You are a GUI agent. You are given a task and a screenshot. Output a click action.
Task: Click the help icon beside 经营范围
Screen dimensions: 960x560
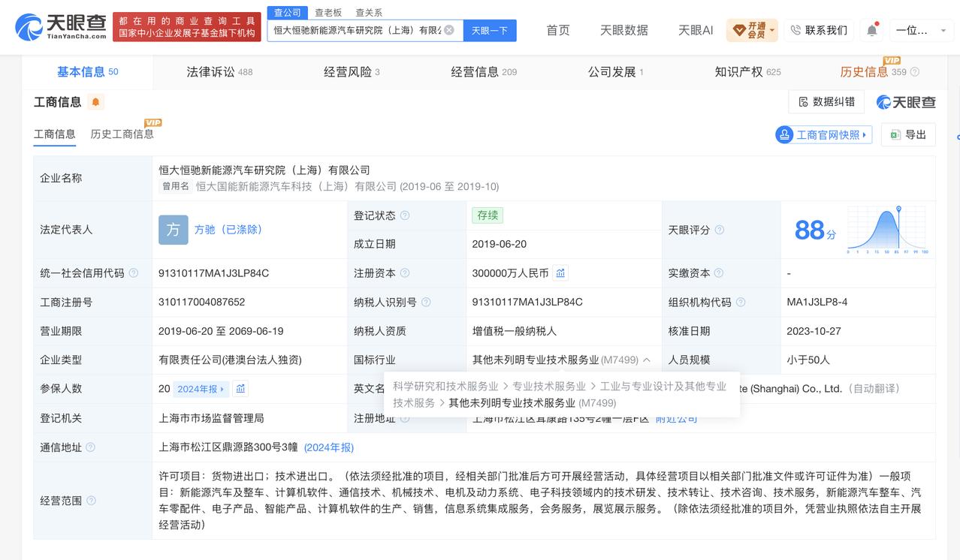click(x=90, y=501)
